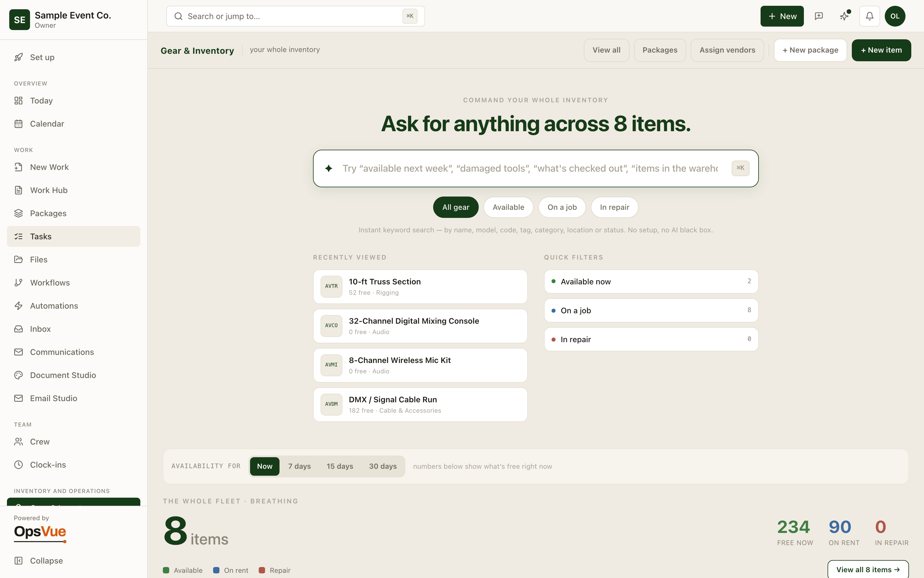924x578 pixels.
Task: Click the Collapse sidebar icon
Action: (18, 561)
